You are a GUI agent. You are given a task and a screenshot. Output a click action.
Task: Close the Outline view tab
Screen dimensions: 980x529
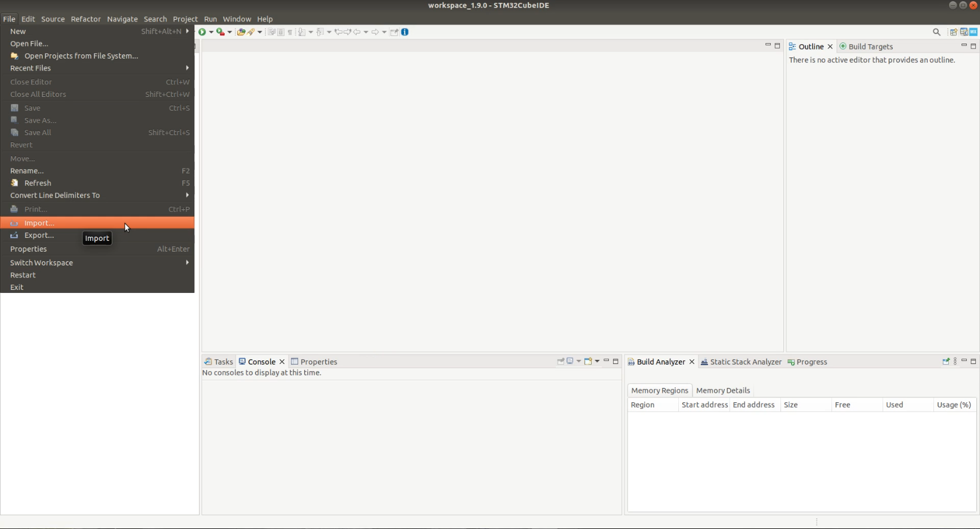pos(830,47)
